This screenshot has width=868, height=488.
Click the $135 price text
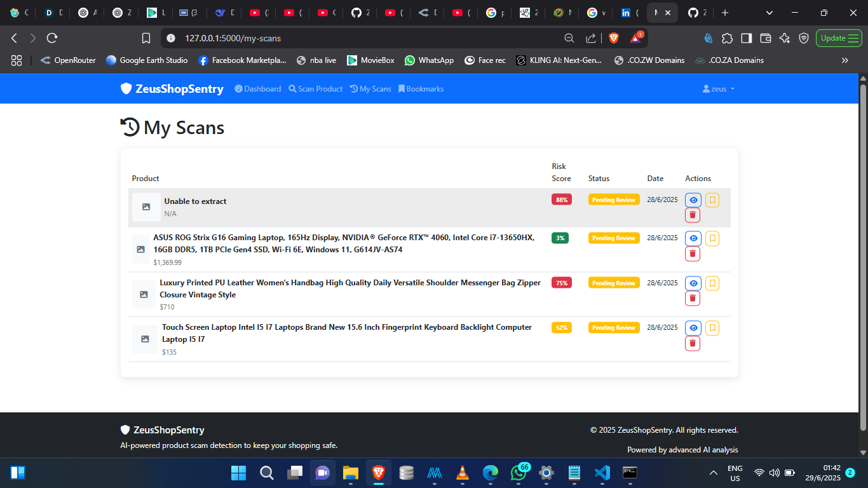169,352
